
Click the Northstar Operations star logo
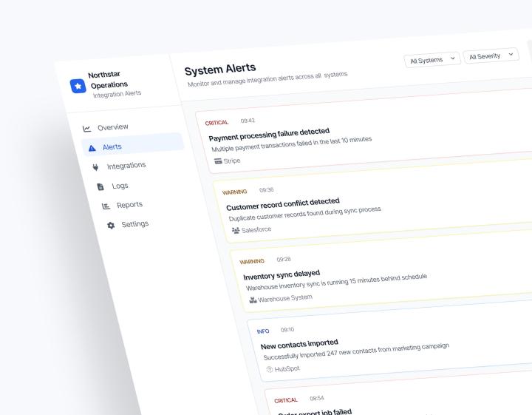click(x=78, y=86)
